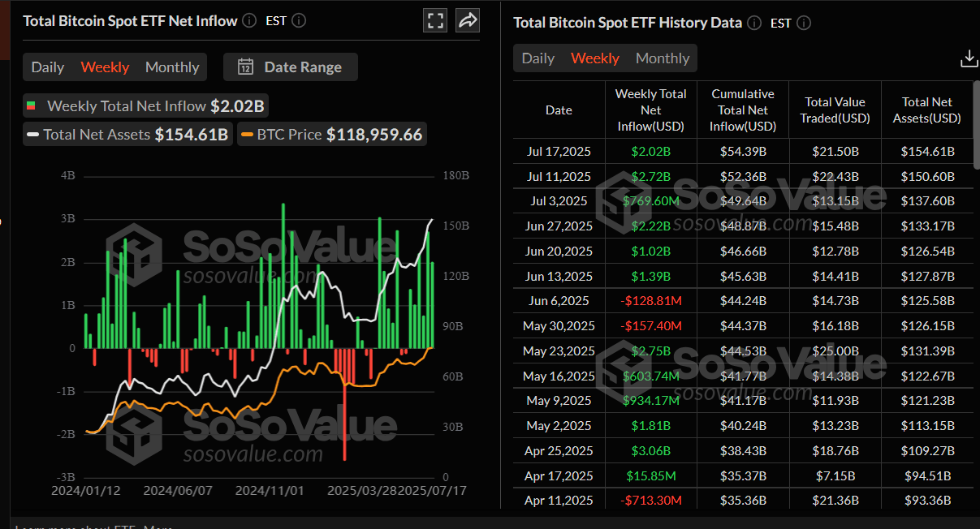Click the fullscreen chart icon

pyautogui.click(x=435, y=20)
